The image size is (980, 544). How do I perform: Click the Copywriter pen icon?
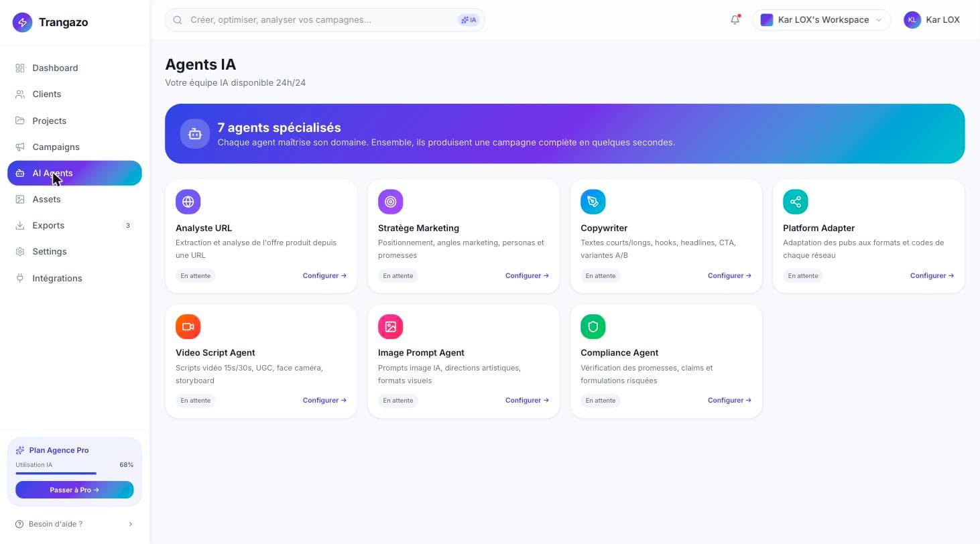(593, 202)
